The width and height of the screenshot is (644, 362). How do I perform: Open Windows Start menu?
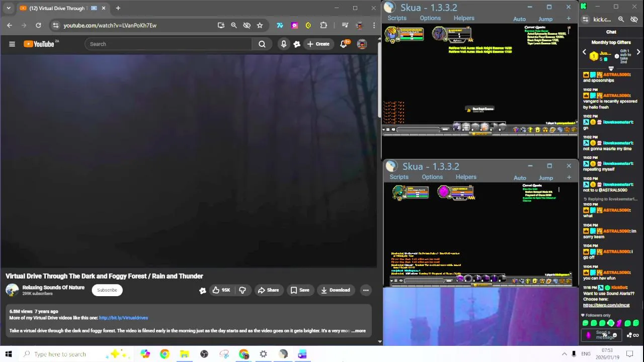click(x=9, y=354)
